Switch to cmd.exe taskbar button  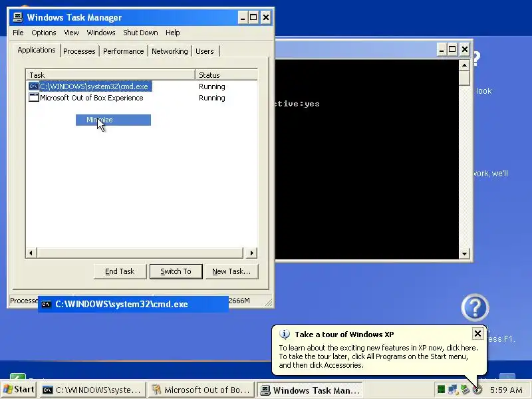tap(92, 390)
